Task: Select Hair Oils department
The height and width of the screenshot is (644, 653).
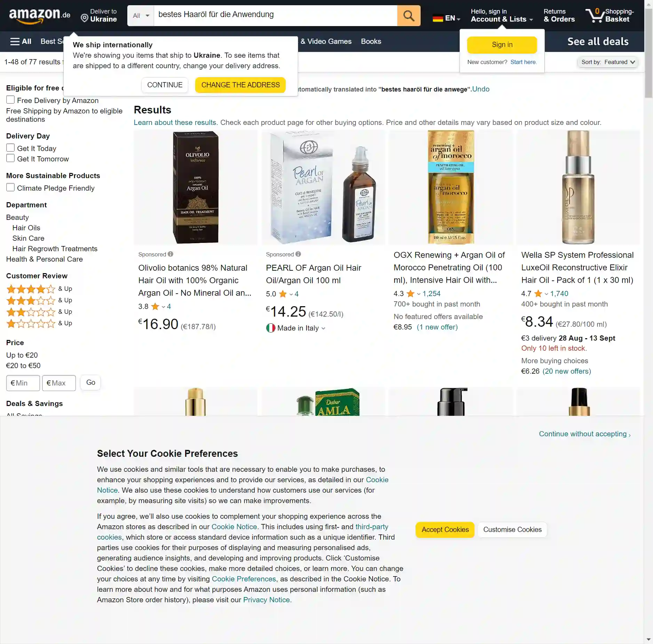Action: pyautogui.click(x=26, y=228)
